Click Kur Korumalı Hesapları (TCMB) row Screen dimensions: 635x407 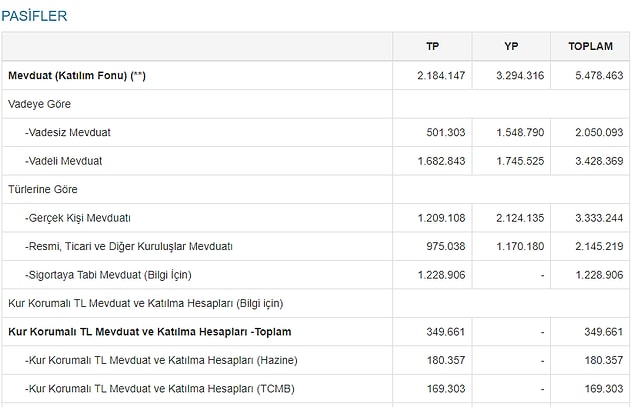(147, 388)
